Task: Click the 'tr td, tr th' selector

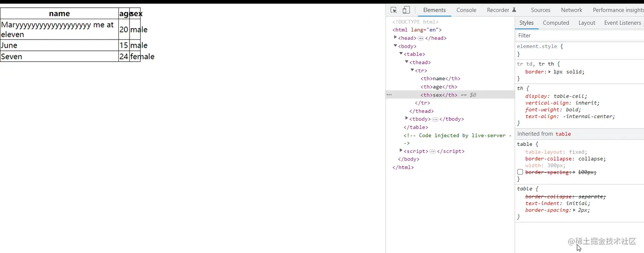Action: (x=536, y=64)
